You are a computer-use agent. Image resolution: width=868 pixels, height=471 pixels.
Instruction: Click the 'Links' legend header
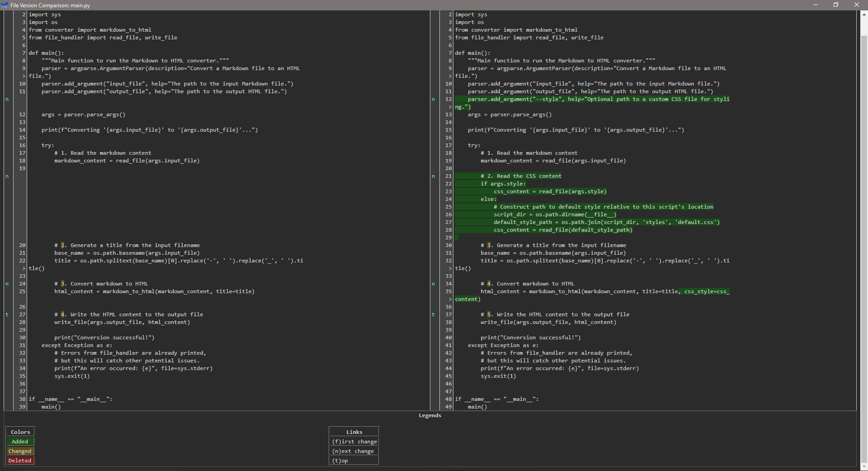354,432
